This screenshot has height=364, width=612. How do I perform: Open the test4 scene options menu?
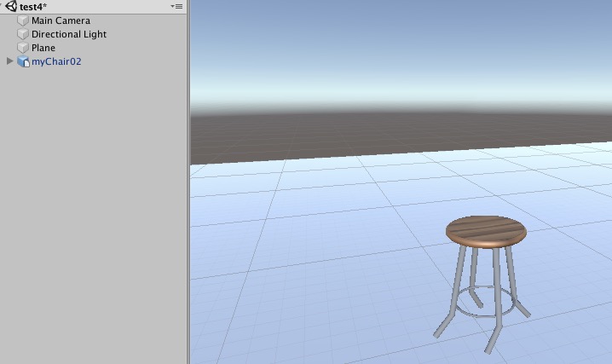(x=176, y=6)
